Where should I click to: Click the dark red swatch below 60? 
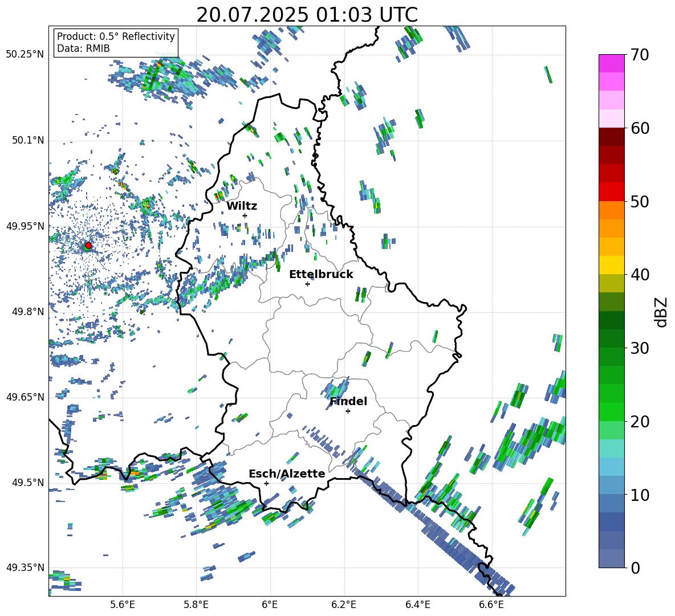(x=611, y=137)
